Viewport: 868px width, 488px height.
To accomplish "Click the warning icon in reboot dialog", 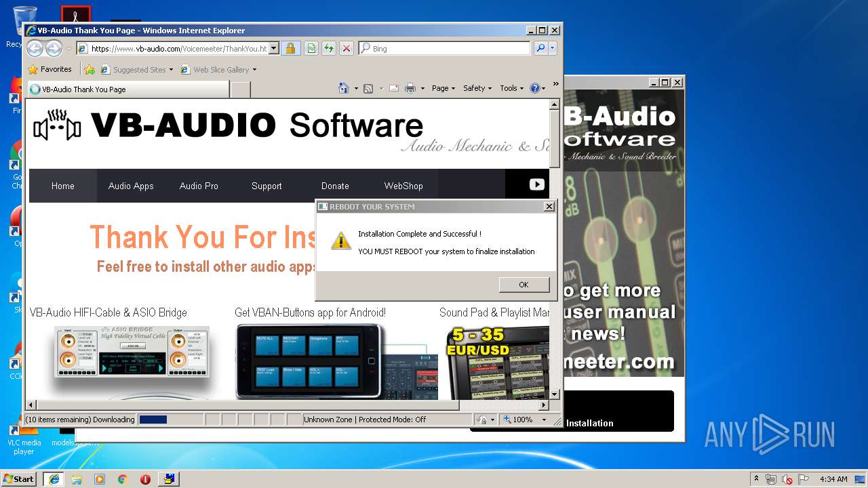I will tap(340, 240).
